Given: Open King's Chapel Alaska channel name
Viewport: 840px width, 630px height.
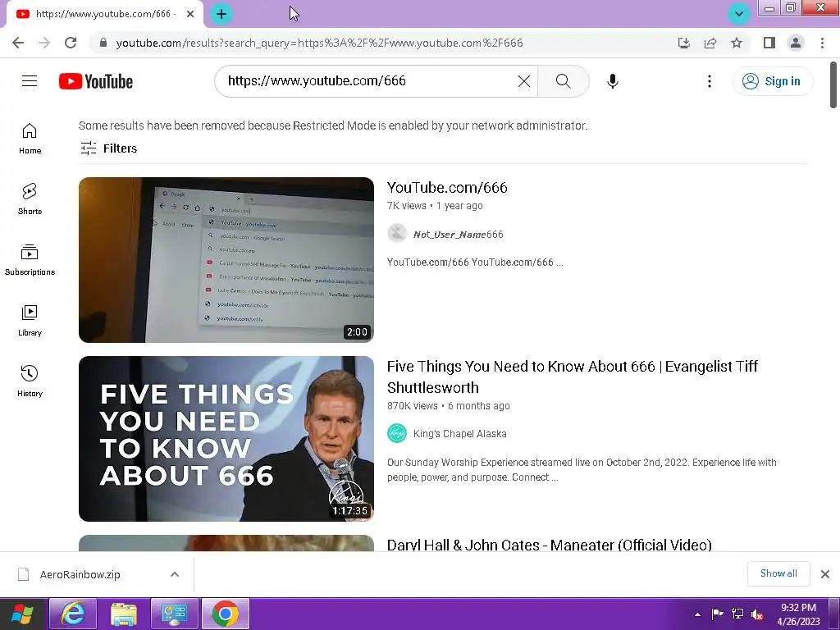Looking at the screenshot, I should point(459,433).
